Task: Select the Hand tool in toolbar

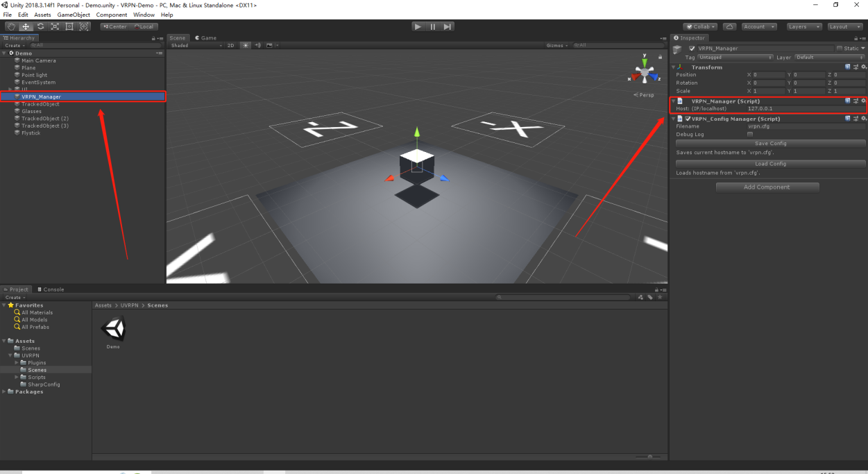Action: point(11,26)
